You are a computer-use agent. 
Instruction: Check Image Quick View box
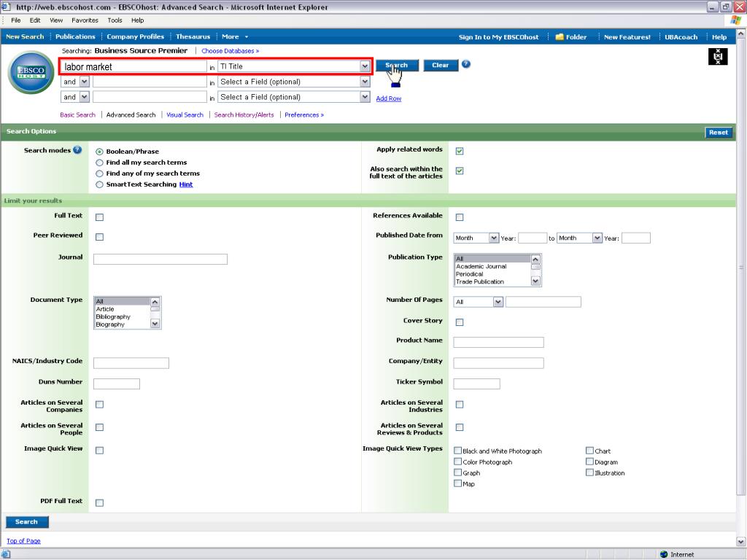point(99,451)
